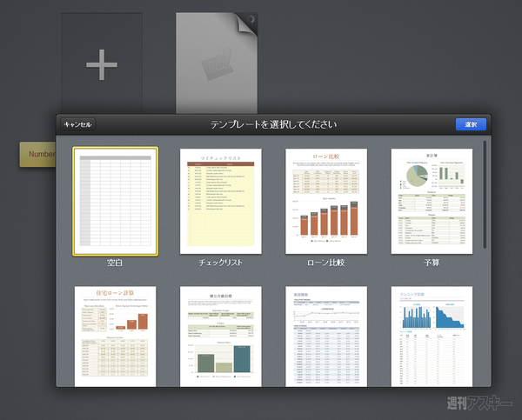Select the vehicle info template with line chart
Screen dimensions: 522x420
pos(326,337)
